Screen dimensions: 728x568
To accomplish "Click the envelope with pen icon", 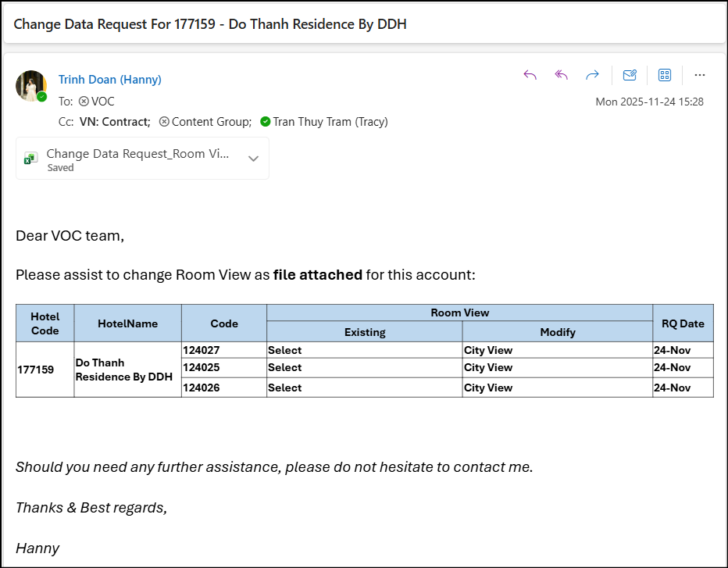I will pyautogui.click(x=630, y=75).
